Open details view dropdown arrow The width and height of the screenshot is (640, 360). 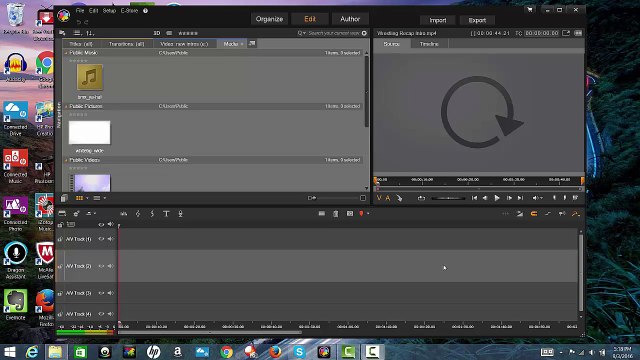point(104,198)
